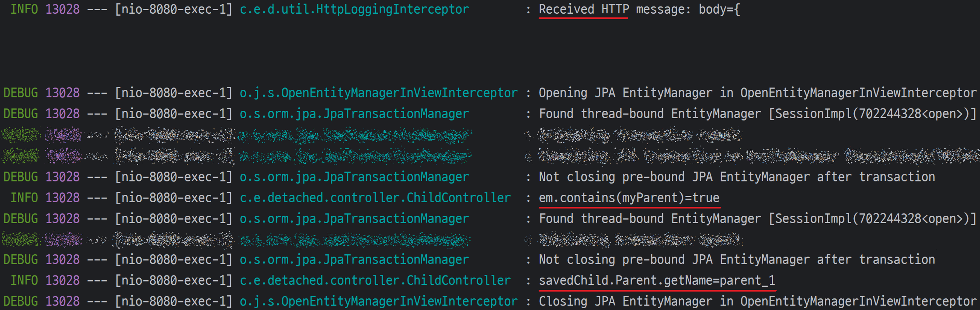The height and width of the screenshot is (310, 980).
Task: Click the first 'Not closing pre-bound JPA EntityManager' message
Action: click(737, 177)
